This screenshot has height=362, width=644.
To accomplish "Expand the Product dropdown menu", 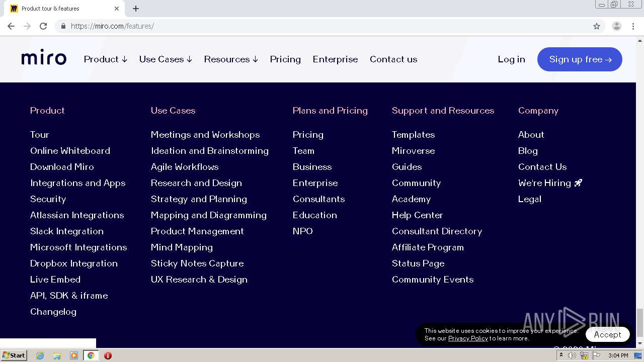I will [x=106, y=59].
